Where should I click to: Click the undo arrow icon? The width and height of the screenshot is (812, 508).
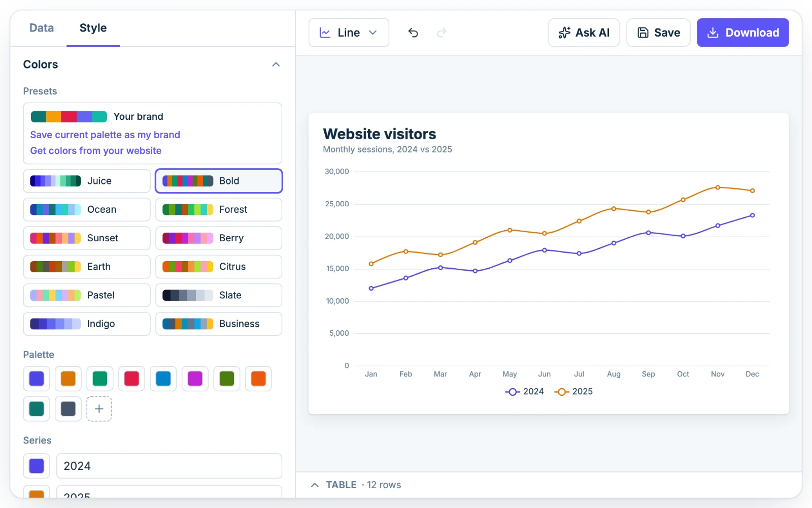[x=413, y=33]
